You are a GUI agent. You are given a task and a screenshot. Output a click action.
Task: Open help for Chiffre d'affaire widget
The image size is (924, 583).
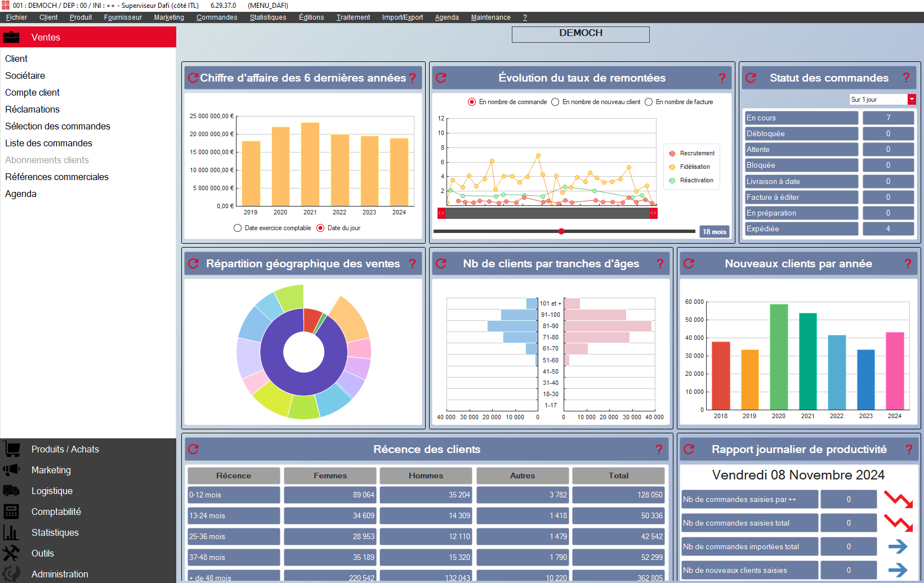pyautogui.click(x=413, y=78)
